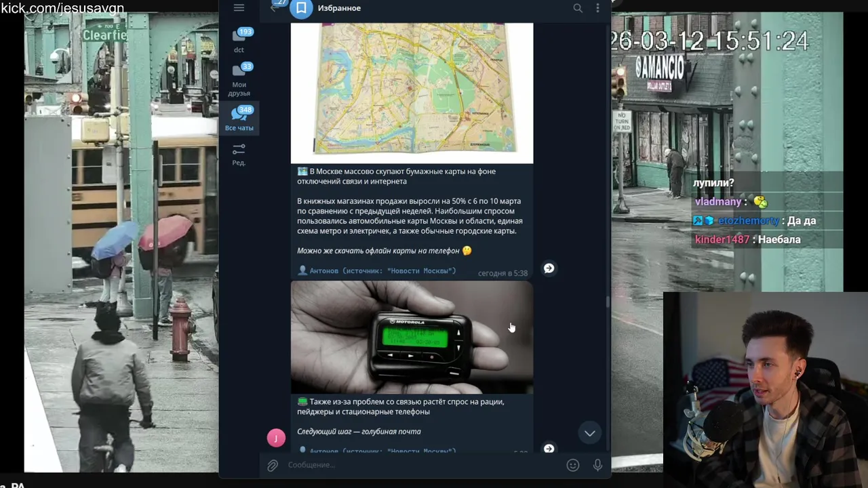Click the chat scrollbar thumb
Screen dimensions: 868x488
point(608,302)
